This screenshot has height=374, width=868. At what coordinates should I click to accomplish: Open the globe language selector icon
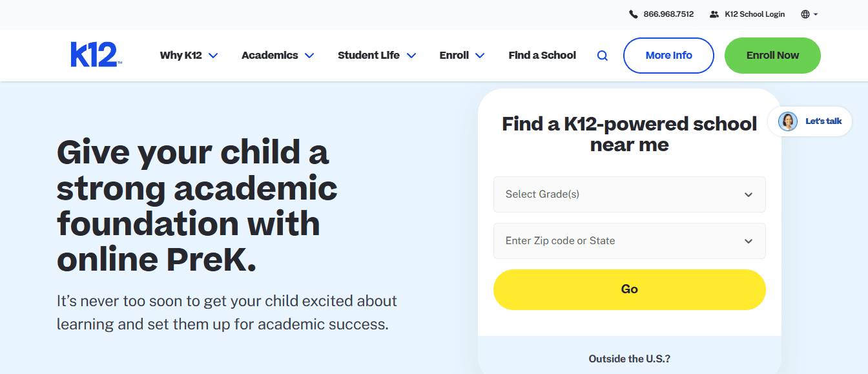click(805, 14)
